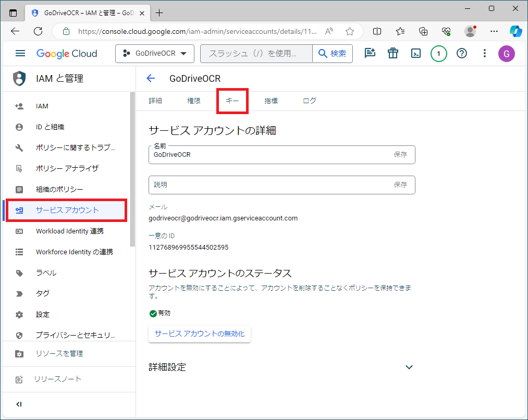Close the GoDriveOCR browser tab
This screenshot has width=528, height=420.
pyautogui.click(x=142, y=13)
